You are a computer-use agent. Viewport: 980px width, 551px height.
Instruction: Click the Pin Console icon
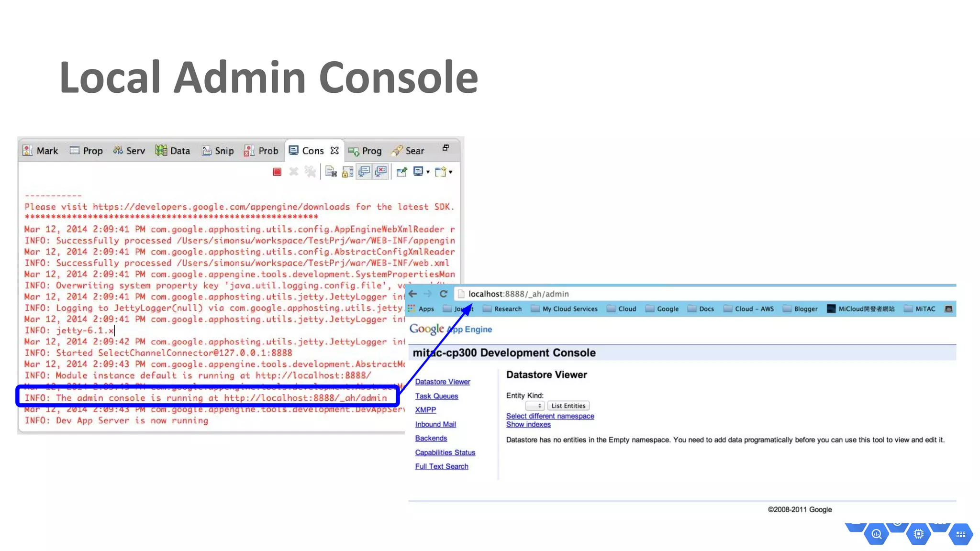[401, 172]
